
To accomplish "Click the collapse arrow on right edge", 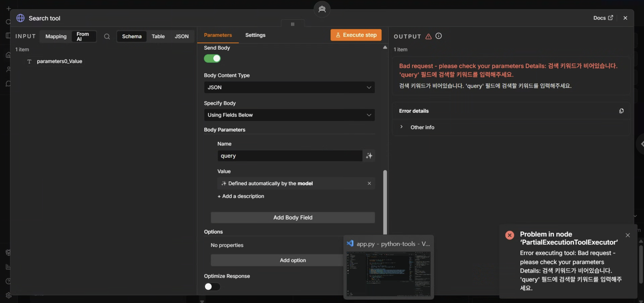I will (x=642, y=144).
